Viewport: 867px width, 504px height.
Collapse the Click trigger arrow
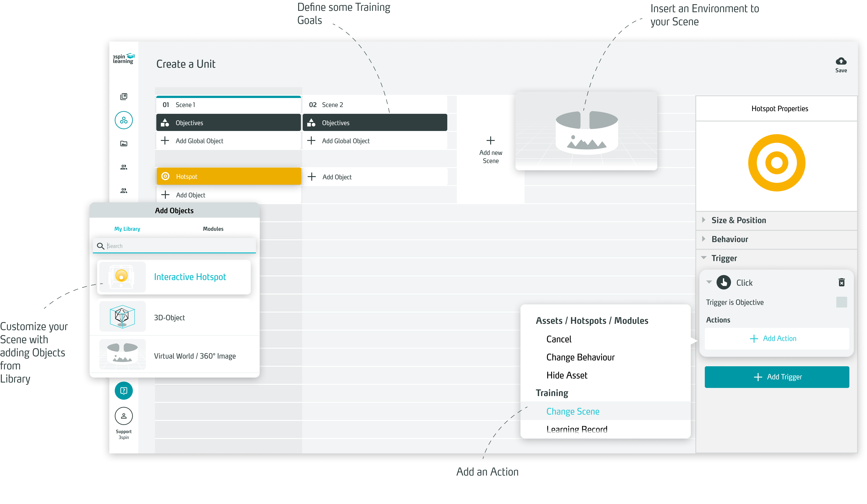click(x=709, y=282)
